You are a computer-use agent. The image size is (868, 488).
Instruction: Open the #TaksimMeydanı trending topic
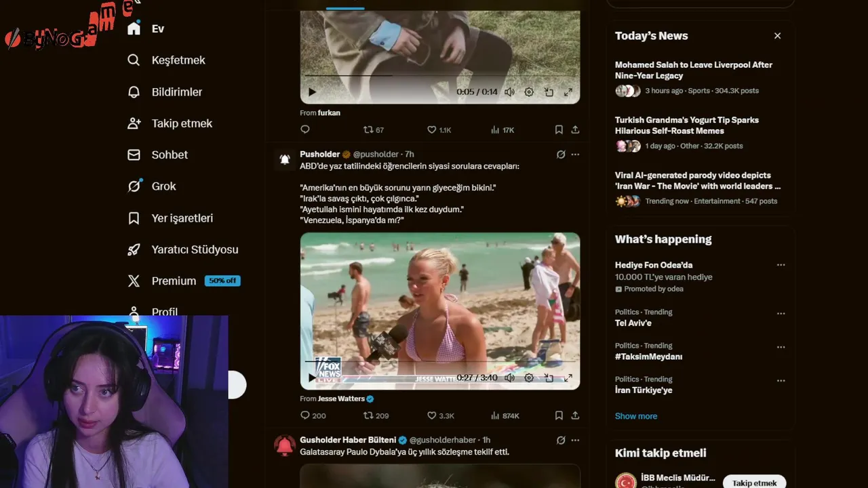(649, 357)
